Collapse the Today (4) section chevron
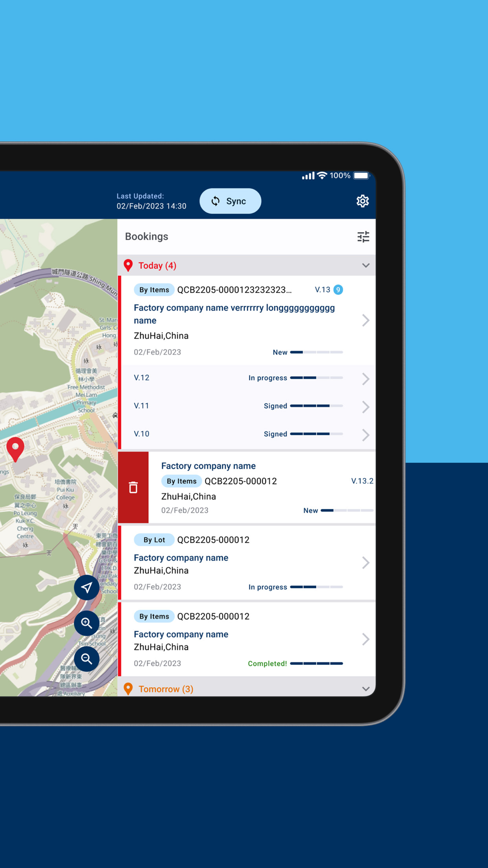This screenshot has height=868, width=488. tap(366, 266)
